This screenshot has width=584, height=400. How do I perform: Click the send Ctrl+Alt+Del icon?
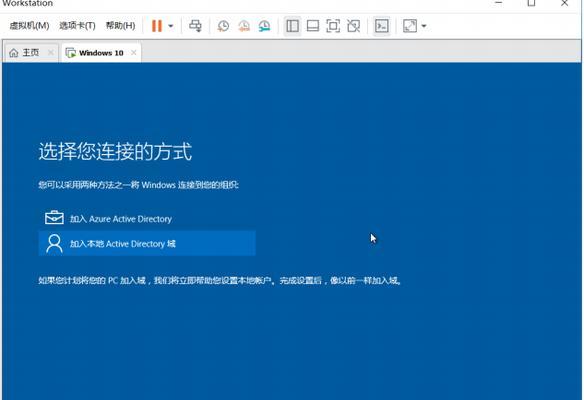(x=196, y=26)
